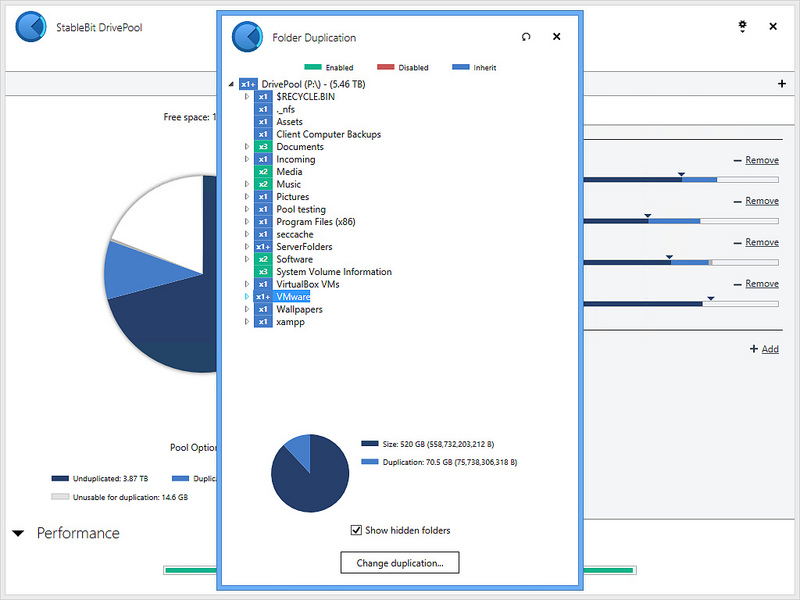Expand the Incoming folder node

click(247, 159)
